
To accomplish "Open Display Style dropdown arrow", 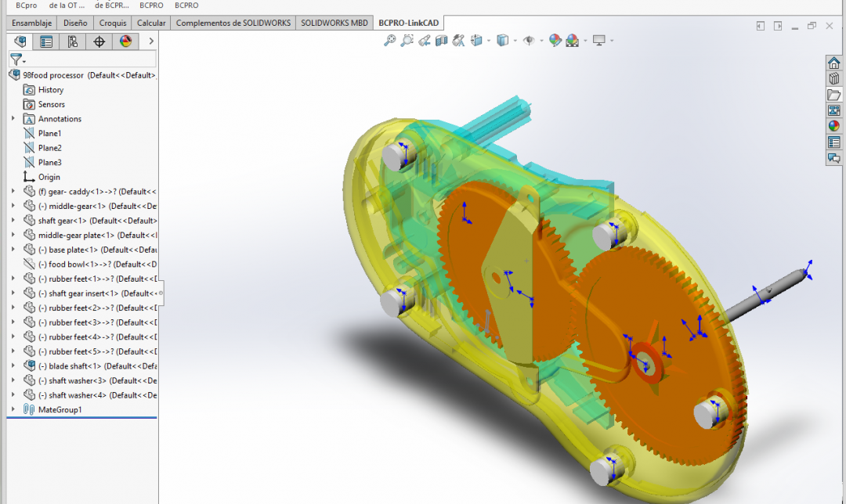I will point(515,41).
